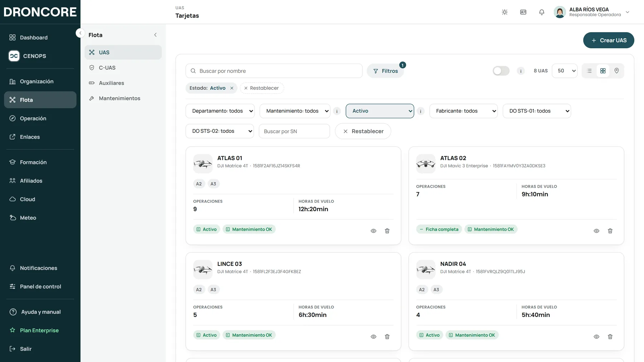The width and height of the screenshot is (644, 362).
Task: Remove the Estado: Activo filter chip
Action: [232, 88]
